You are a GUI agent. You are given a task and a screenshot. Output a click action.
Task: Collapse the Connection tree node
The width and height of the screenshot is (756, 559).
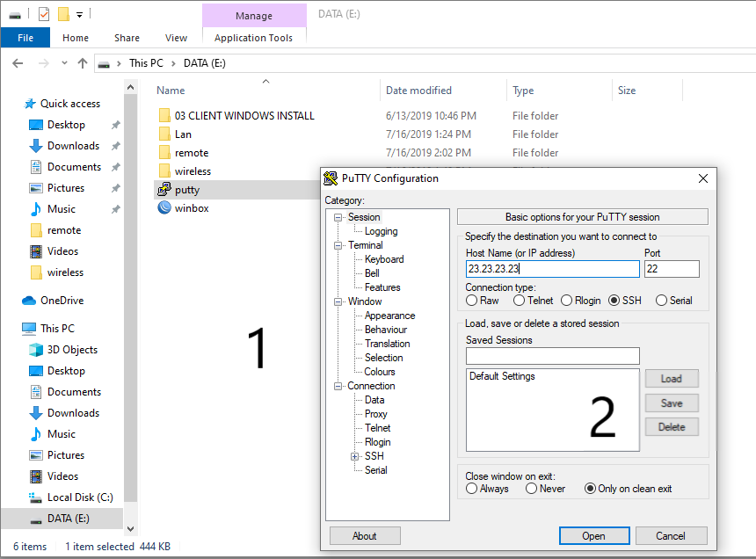click(338, 386)
